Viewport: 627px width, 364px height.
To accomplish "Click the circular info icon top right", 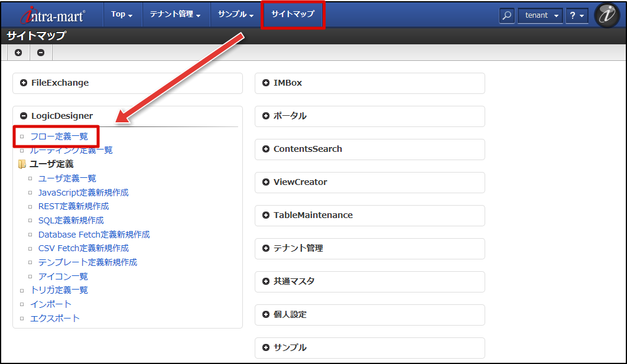I will tap(607, 15).
